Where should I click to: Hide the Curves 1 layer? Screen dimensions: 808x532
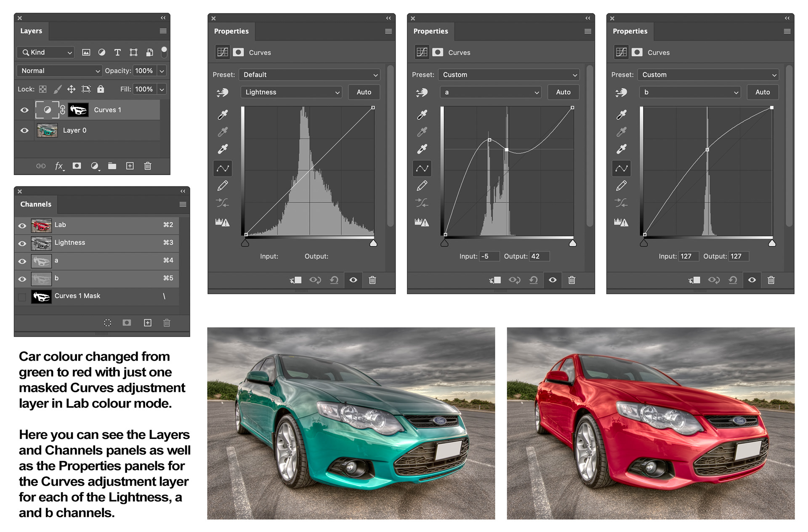pyautogui.click(x=24, y=110)
